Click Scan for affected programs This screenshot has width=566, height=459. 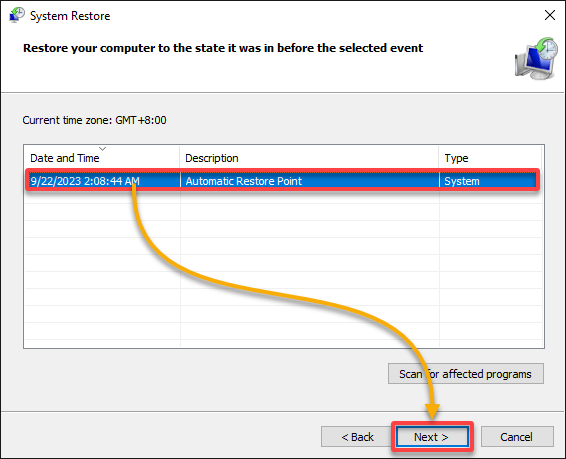pos(466,374)
